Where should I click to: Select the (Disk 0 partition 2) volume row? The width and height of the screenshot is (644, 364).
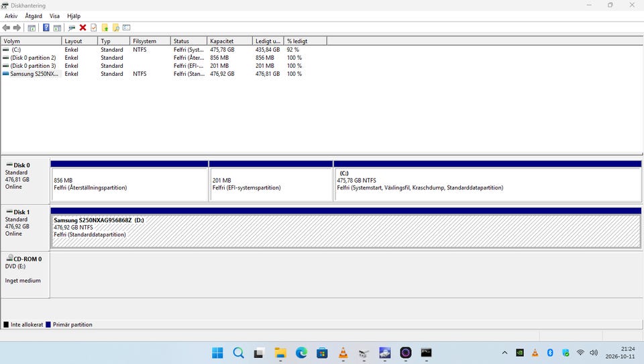tap(164, 58)
